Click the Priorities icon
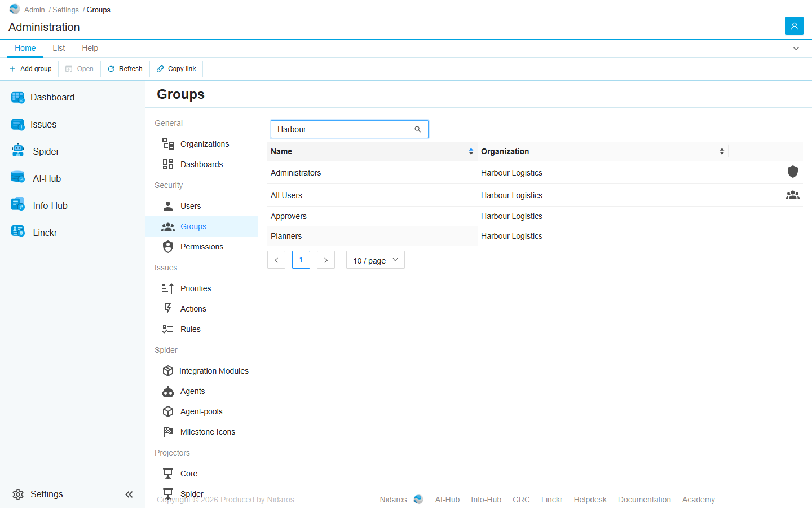Image resolution: width=812 pixels, height=508 pixels. [x=168, y=288]
